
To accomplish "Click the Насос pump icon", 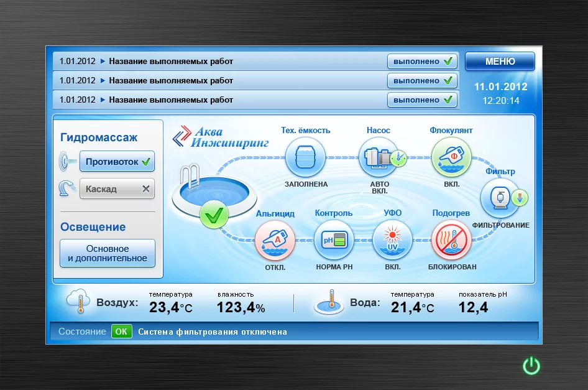I will point(378,157).
